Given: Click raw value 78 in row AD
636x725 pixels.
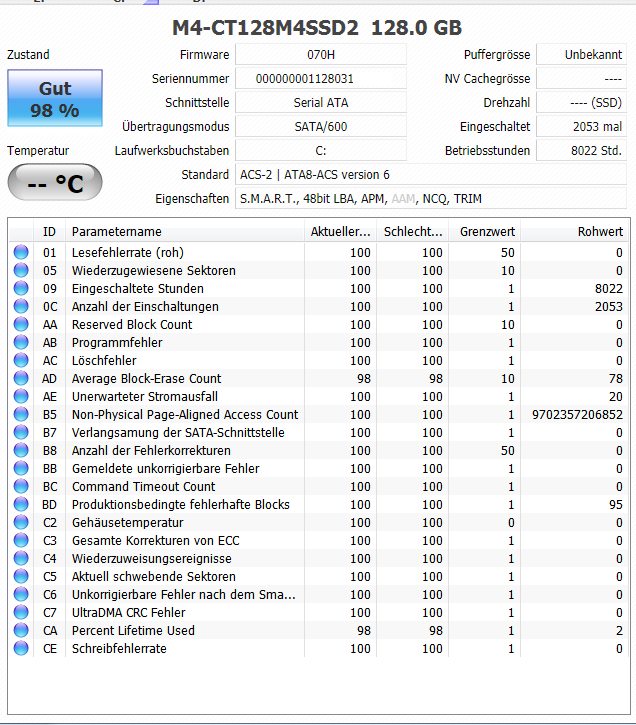Looking at the screenshot, I should [616, 378].
